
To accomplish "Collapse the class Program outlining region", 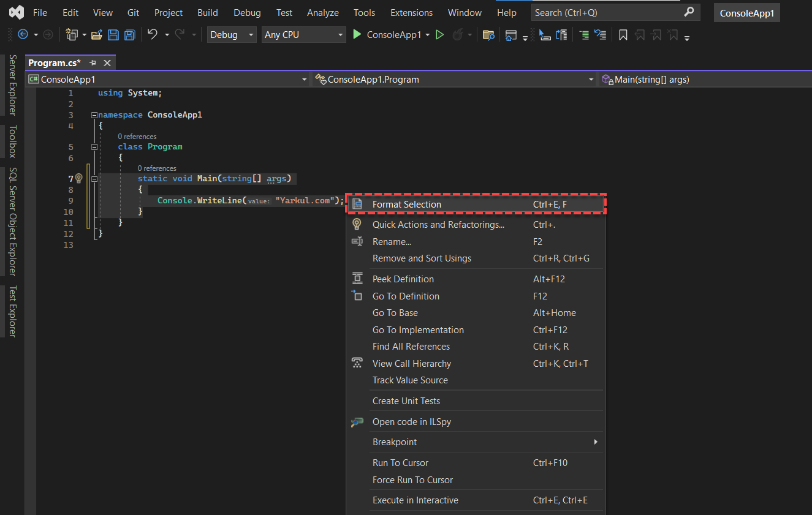I will [x=94, y=147].
